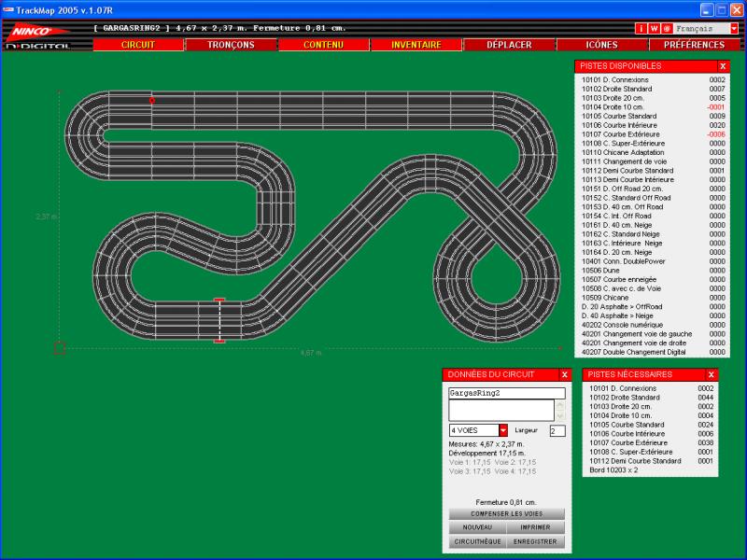Viewport: 747px width, 560px height.
Task: Click the red 'i' info icon
Action: click(x=641, y=29)
